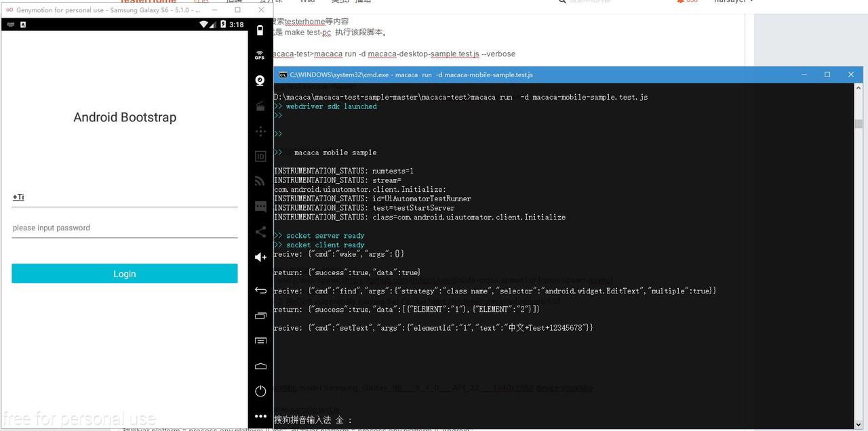
Task: Tap the battery icon in Android status bar
Action: click(x=223, y=24)
